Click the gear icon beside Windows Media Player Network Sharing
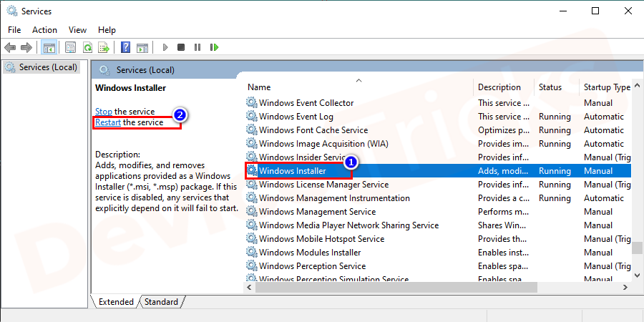The height and width of the screenshot is (322, 644). [x=251, y=225]
